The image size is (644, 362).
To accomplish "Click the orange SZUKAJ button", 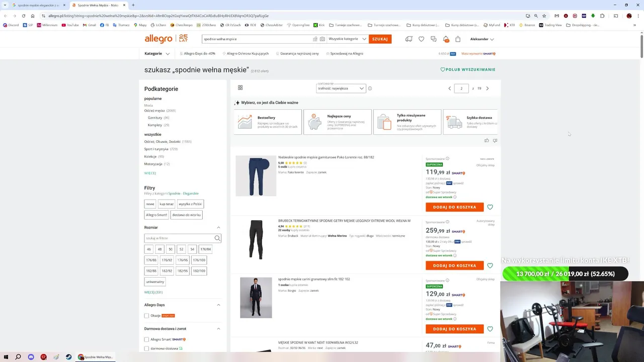I will [x=380, y=39].
